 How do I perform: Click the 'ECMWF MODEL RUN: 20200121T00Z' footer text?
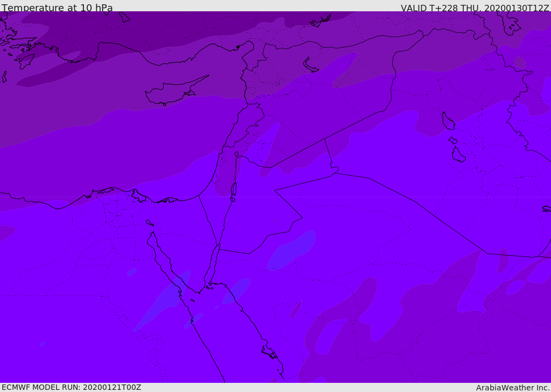point(72,387)
